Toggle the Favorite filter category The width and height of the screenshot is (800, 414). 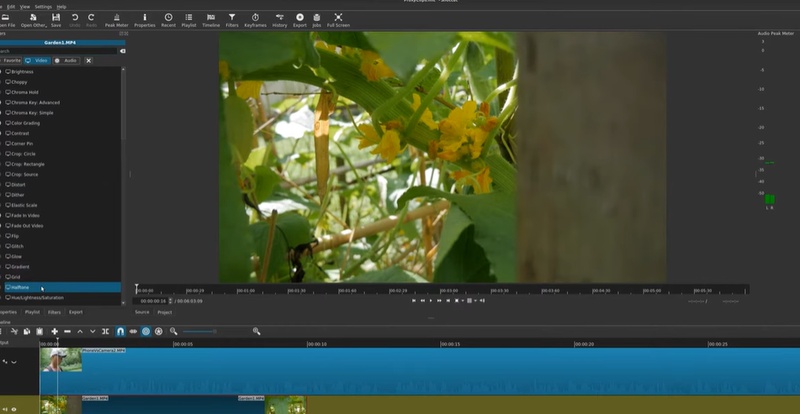pos(10,60)
